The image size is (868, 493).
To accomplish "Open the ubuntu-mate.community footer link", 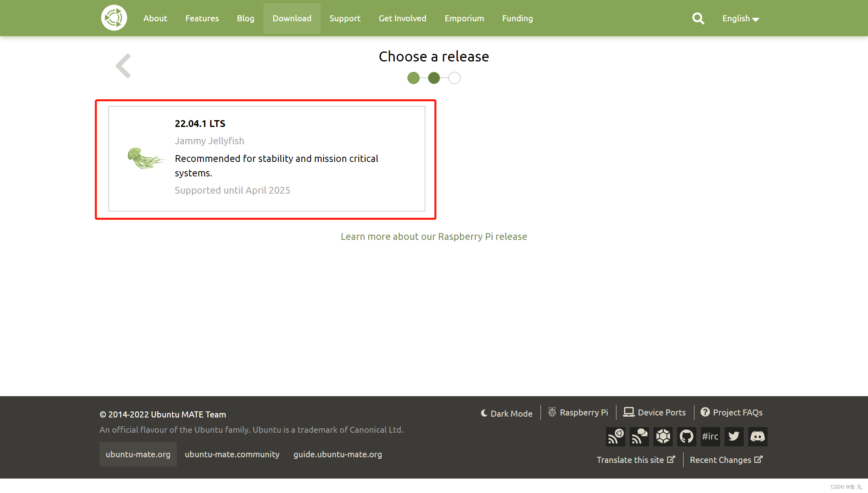I will coord(232,454).
